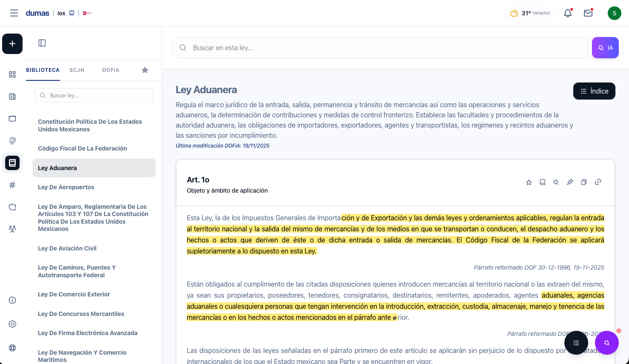Open Ley De Concursos Mercantiles
629x364 pixels.
(94, 314)
